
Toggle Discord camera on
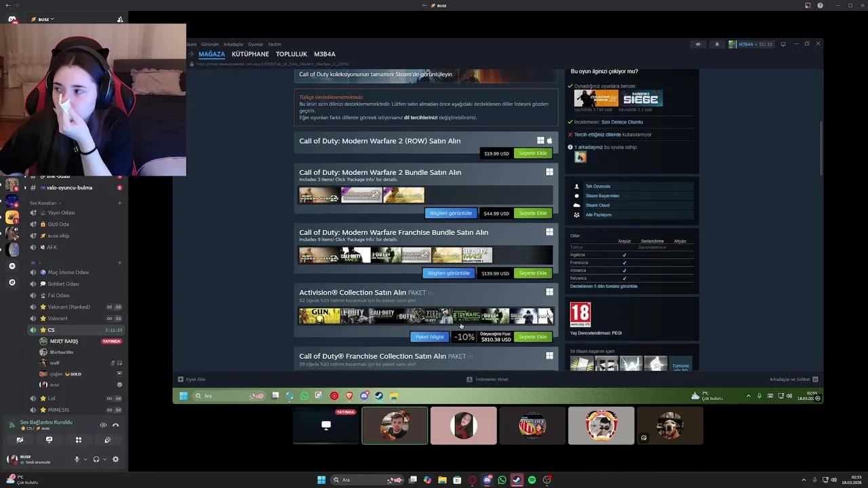tap(20, 440)
